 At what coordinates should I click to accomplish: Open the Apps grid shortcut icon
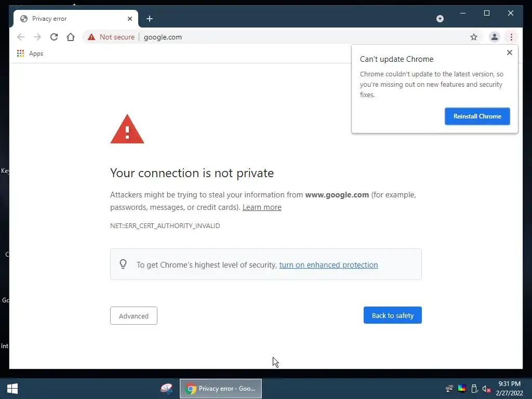(20, 54)
